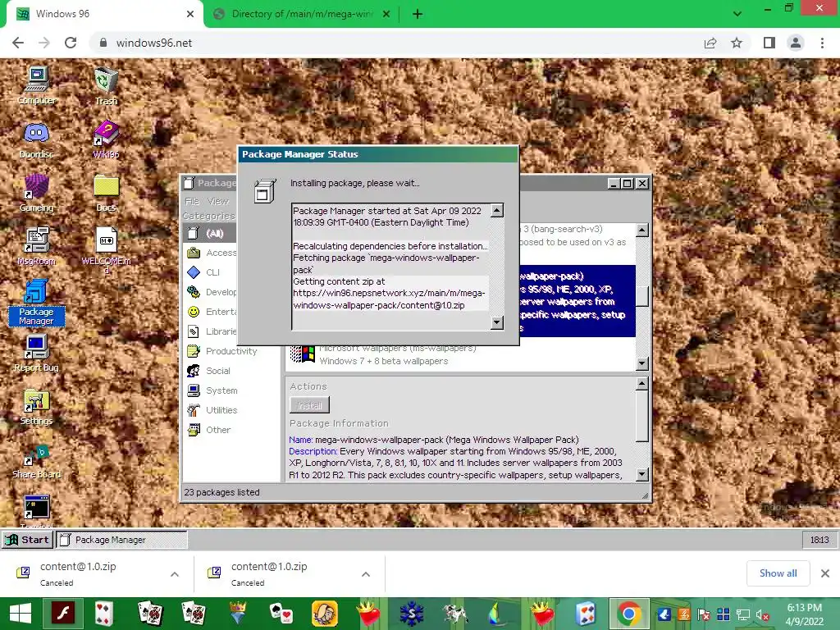Click the muted volume tray icon
The width and height of the screenshot is (840, 630).
click(762, 614)
